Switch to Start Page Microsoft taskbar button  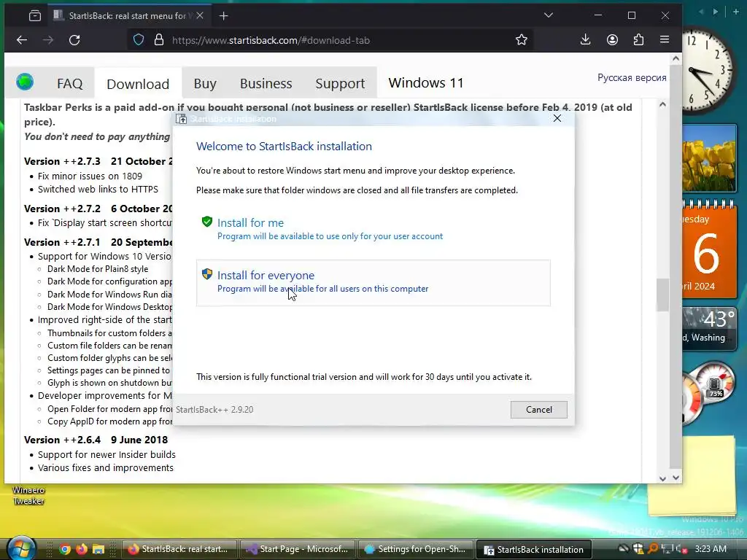(298, 549)
